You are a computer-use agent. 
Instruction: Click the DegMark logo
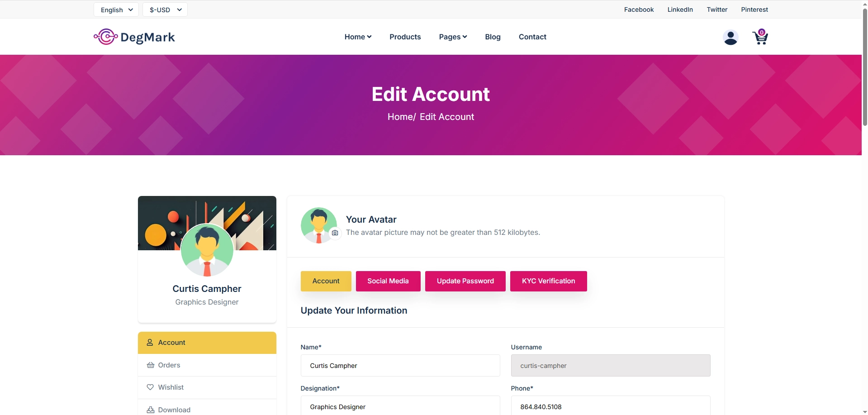(x=134, y=37)
